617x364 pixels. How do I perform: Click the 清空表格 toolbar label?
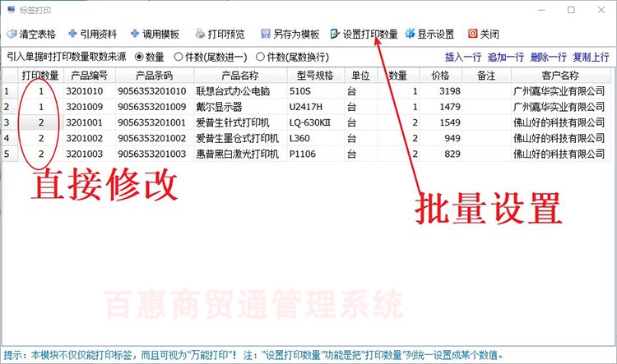click(x=37, y=35)
